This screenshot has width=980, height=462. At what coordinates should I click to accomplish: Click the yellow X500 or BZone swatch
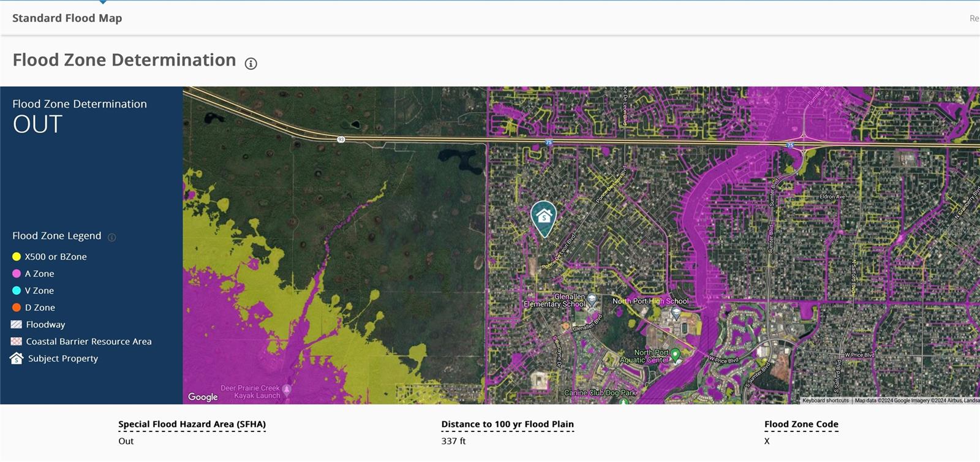coord(17,257)
